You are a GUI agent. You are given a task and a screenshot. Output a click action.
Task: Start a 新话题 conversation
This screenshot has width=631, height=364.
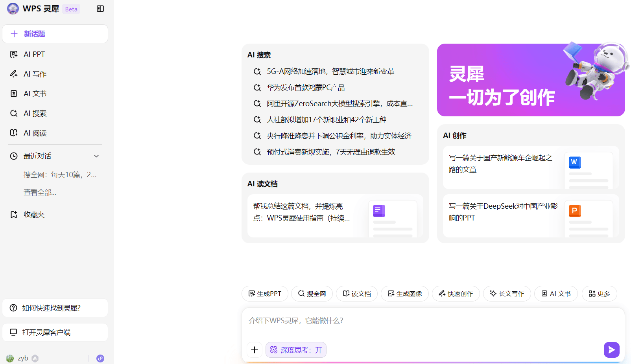(55, 34)
